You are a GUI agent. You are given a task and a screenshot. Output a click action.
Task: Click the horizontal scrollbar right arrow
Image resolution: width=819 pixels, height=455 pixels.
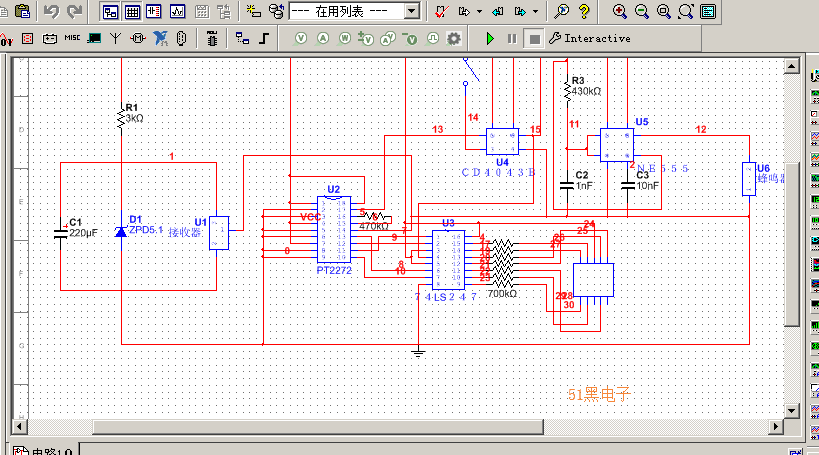coord(776,427)
